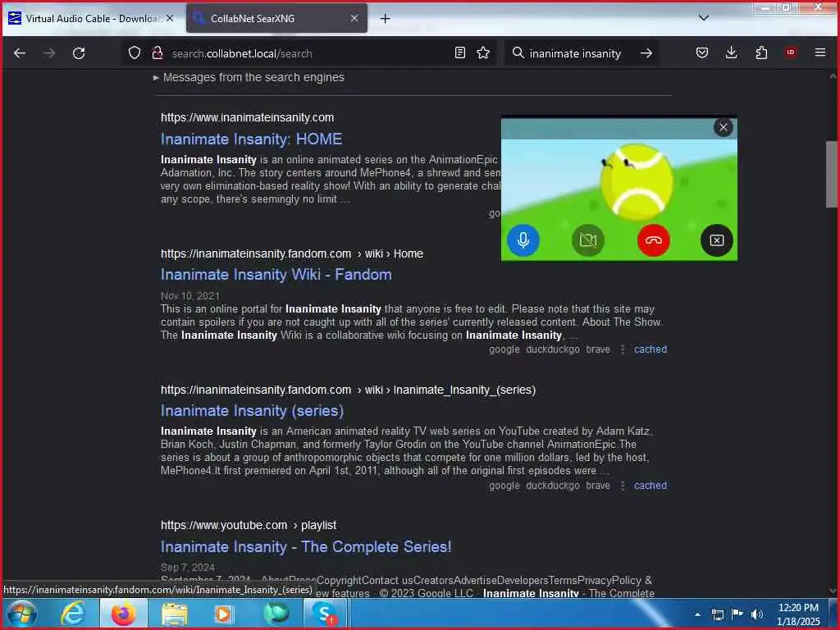Mute microphone in the call overlay
The width and height of the screenshot is (840, 630).
[x=523, y=240]
